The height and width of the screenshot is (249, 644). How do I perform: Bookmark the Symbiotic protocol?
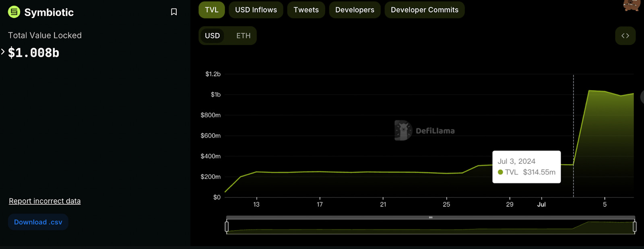coord(174,12)
